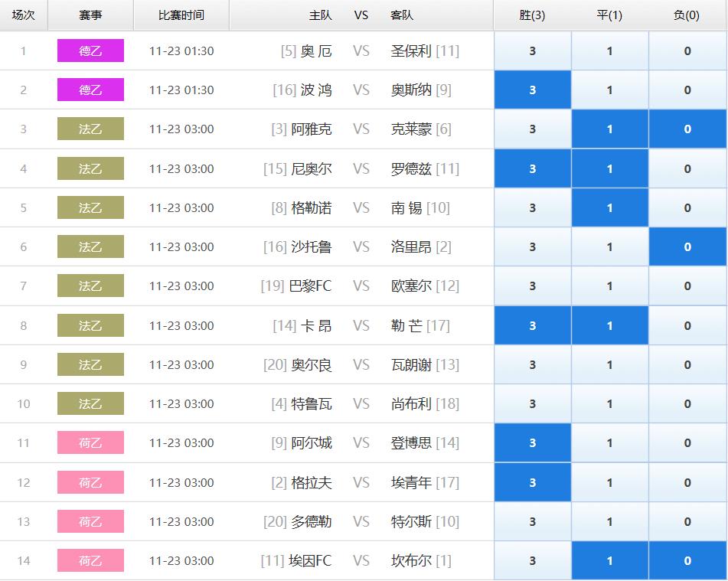Screen dimensions: 728x581
Task: Deselect win (3) for 阿尔城 vs 登博思
Action: point(533,442)
